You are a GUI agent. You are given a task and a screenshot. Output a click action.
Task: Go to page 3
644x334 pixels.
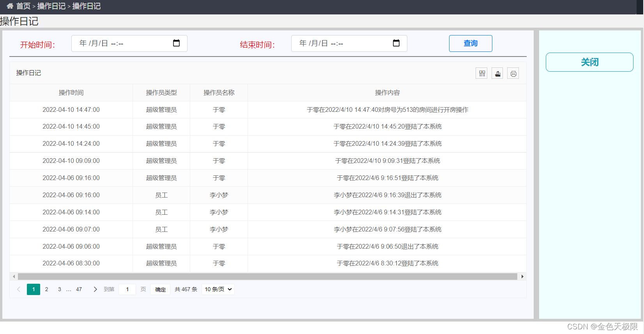60,289
